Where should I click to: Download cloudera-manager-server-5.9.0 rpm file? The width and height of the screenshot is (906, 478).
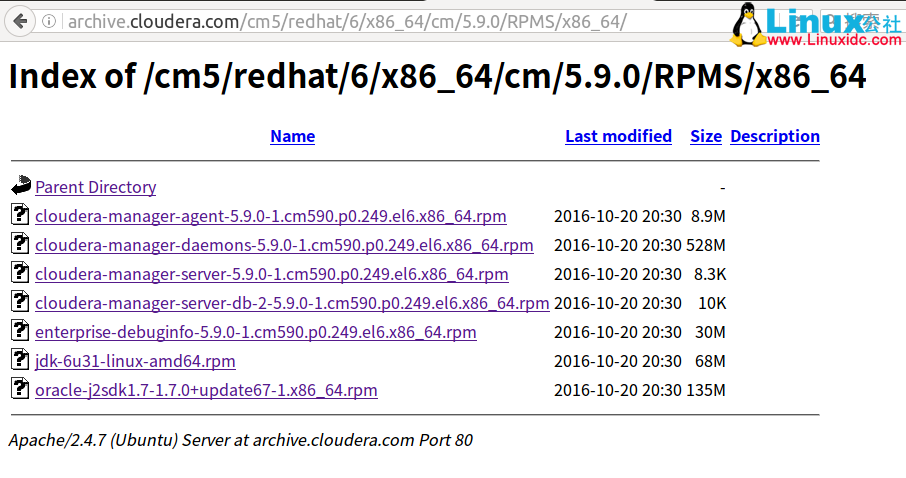pyautogui.click(x=272, y=274)
